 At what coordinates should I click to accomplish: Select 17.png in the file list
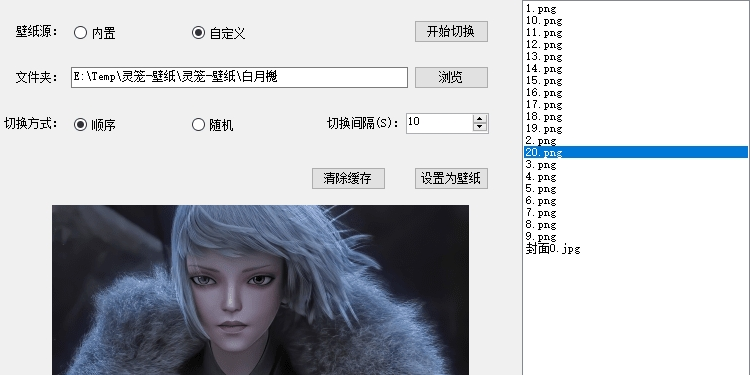636,104
